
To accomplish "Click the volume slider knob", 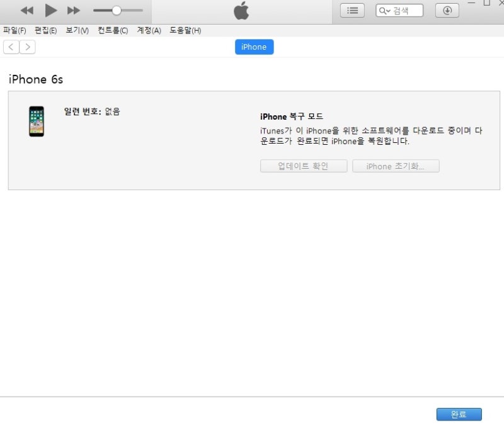I will (x=117, y=11).
